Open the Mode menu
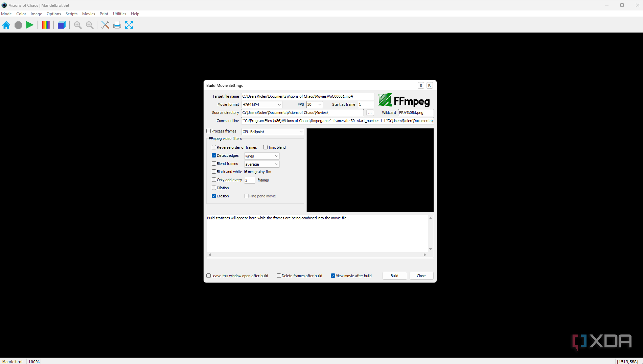This screenshot has height=364, width=643. (x=6, y=14)
